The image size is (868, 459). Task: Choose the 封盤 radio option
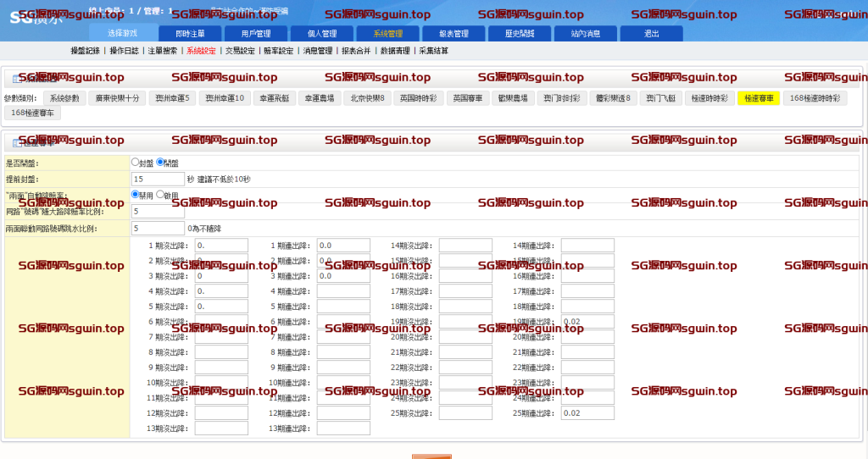(x=135, y=162)
